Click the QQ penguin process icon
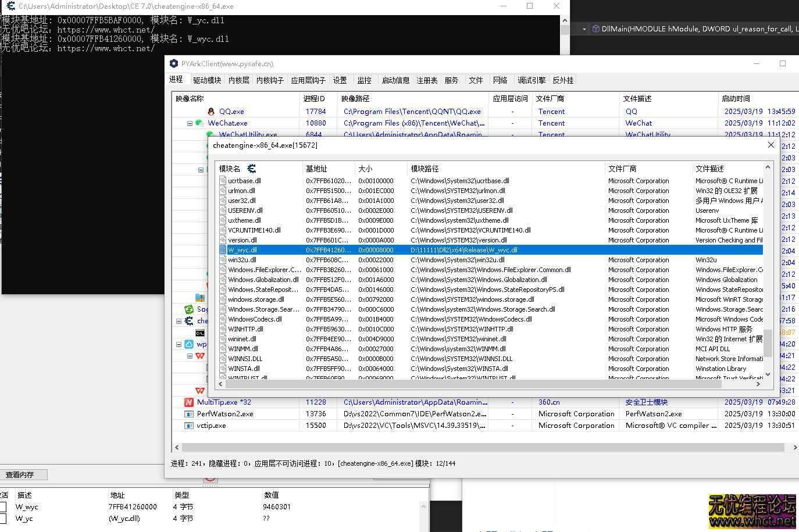 coord(211,112)
